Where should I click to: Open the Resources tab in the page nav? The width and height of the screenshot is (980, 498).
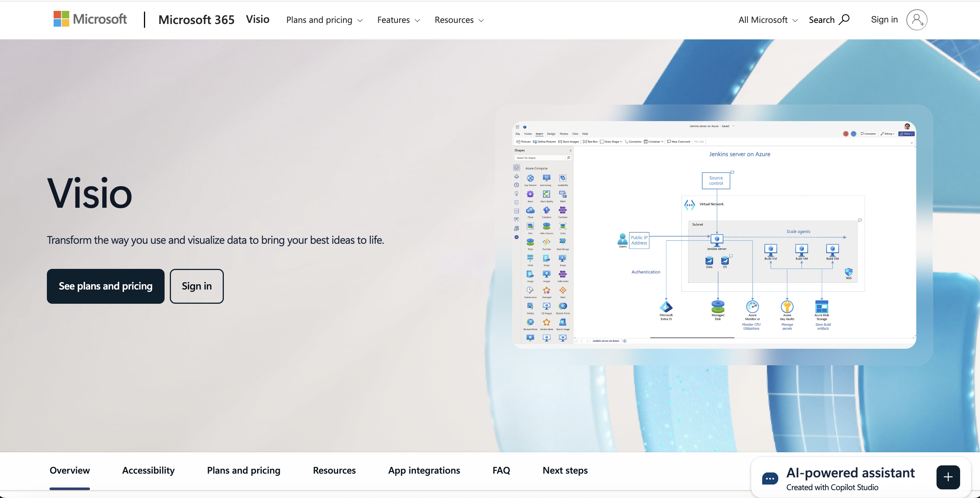tap(334, 470)
